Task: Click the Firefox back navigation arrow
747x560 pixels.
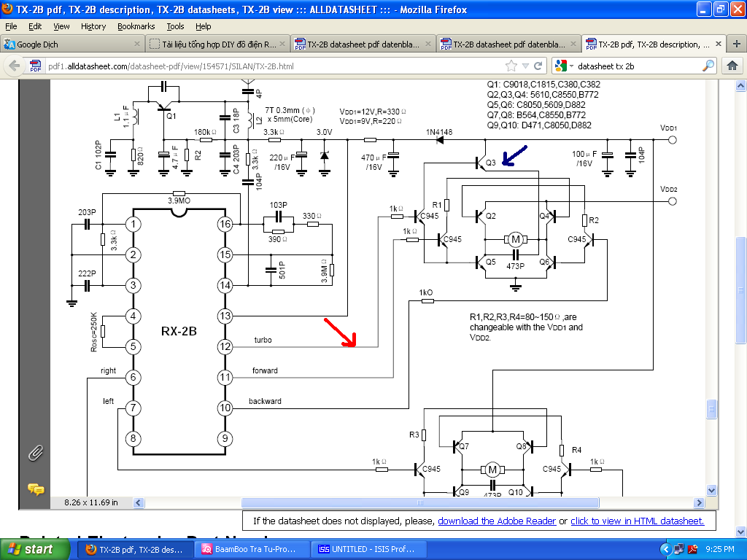Action: point(15,66)
